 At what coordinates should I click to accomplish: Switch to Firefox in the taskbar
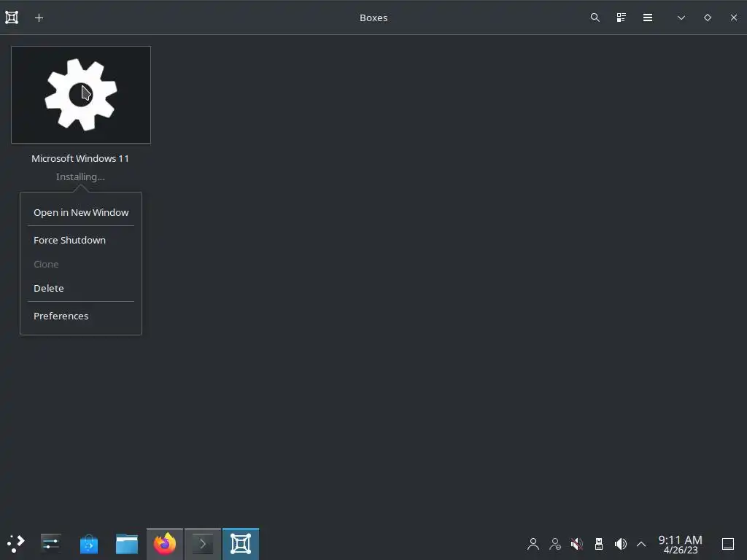click(x=164, y=544)
